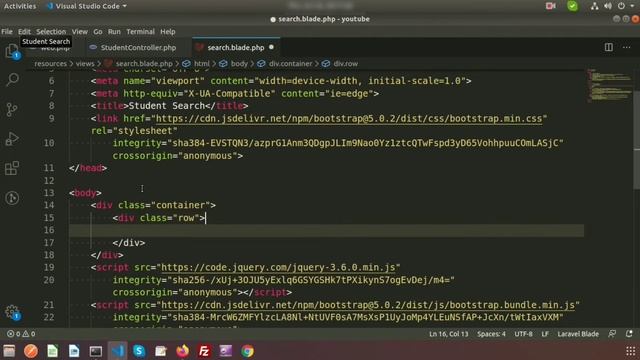Open the Search view in activity bar
The height and width of the screenshot is (360, 640).
pos(12,79)
